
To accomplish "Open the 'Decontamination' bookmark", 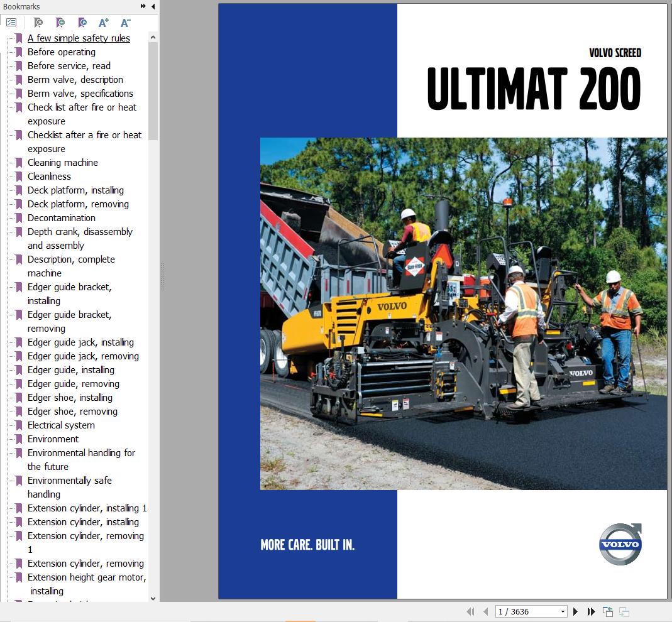I will point(61,217).
